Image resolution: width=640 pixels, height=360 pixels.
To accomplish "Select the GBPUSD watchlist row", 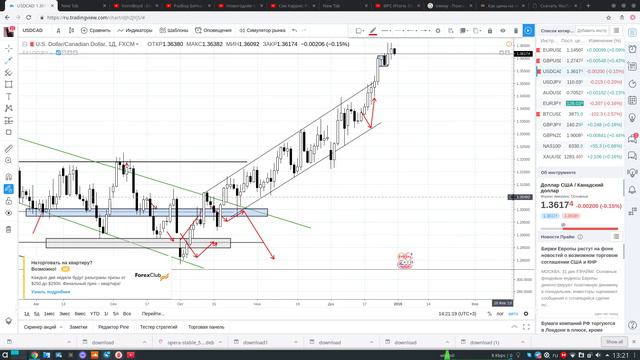I will click(x=580, y=60).
